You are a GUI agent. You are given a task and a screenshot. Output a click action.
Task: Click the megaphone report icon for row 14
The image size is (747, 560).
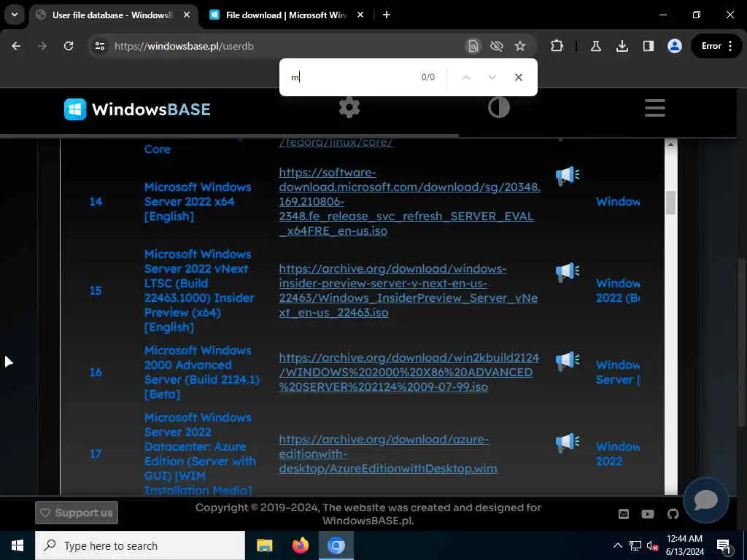click(x=568, y=176)
